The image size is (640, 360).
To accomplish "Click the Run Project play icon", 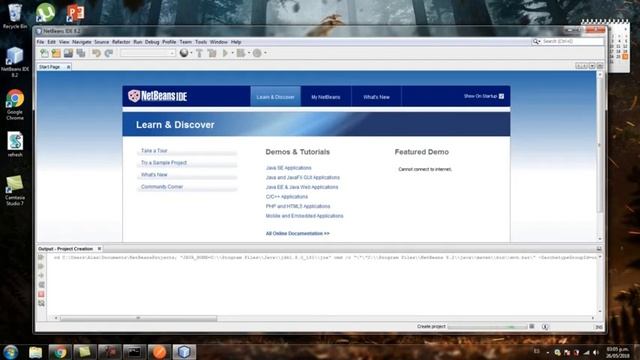I will click(225, 53).
